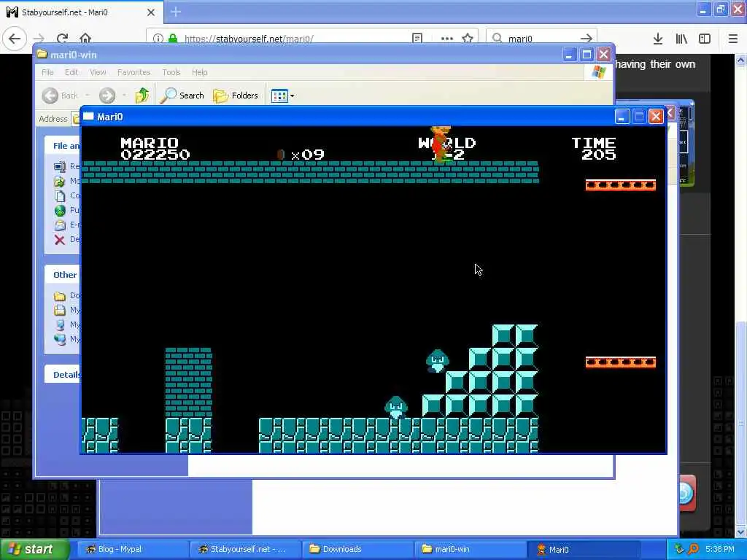Click the system tray clock showing 5:38 PM
The image size is (747, 560).
tap(720, 550)
